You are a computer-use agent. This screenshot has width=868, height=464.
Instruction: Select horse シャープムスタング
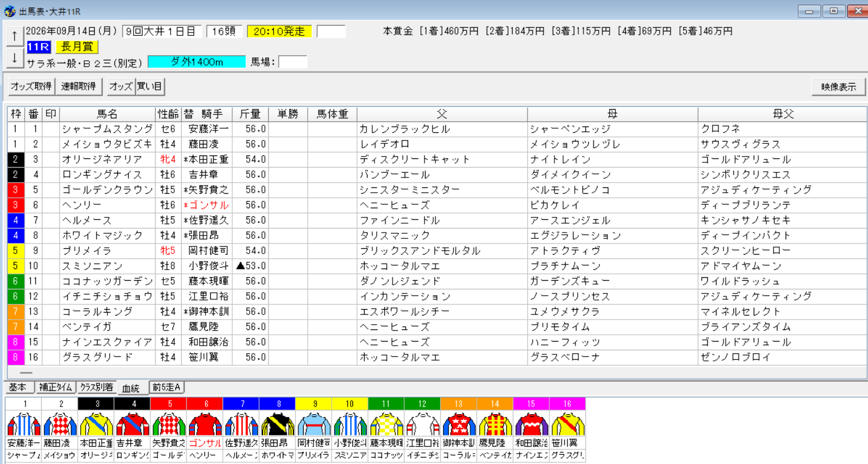pyautogui.click(x=107, y=129)
